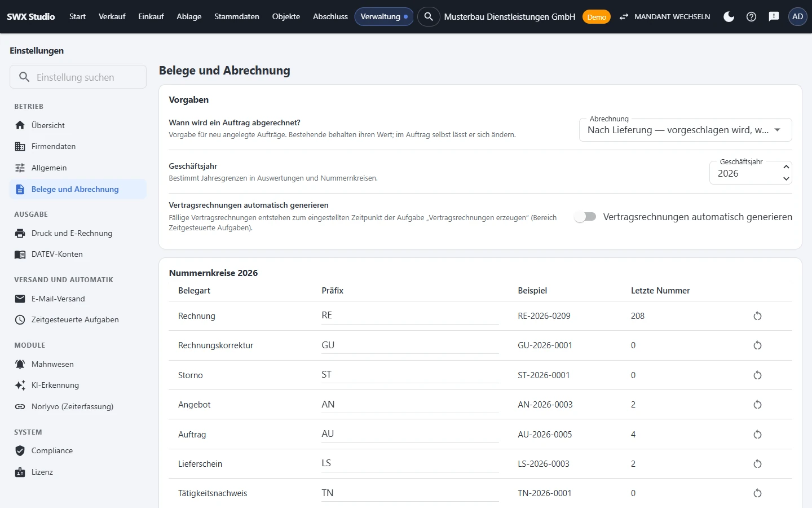Edit the Angebot prefix field AN

click(410, 405)
